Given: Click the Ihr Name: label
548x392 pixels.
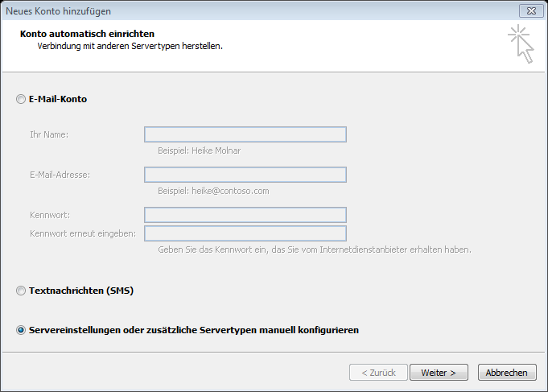Looking at the screenshot, I should pos(48,134).
